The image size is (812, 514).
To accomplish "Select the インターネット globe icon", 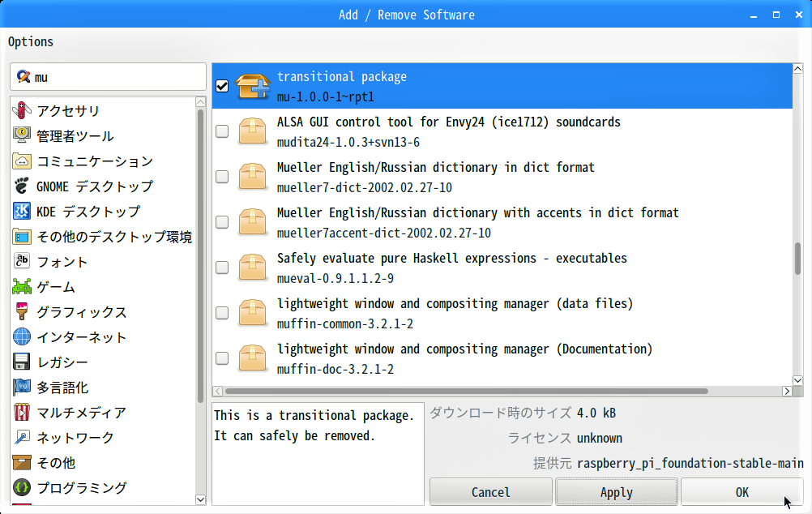I will tap(22, 336).
